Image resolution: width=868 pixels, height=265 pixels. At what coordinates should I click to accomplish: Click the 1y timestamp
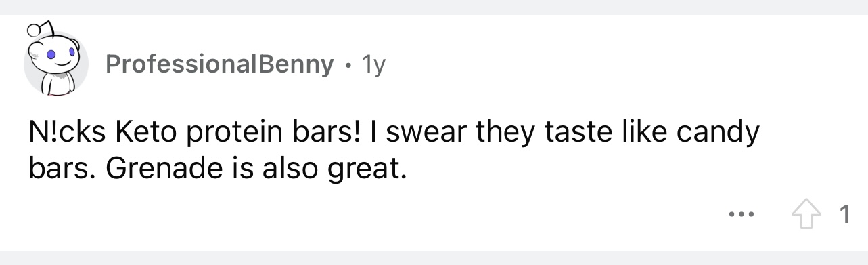pyautogui.click(x=373, y=64)
